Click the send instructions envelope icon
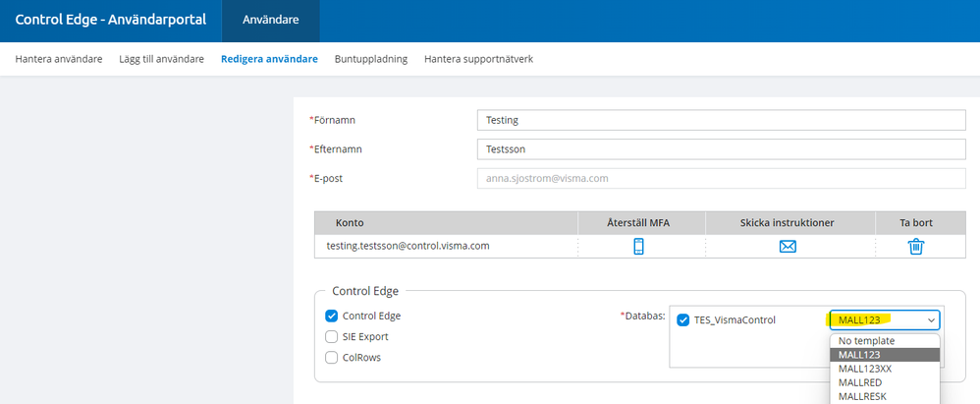Screen dimensions: 980x404 click(788, 247)
